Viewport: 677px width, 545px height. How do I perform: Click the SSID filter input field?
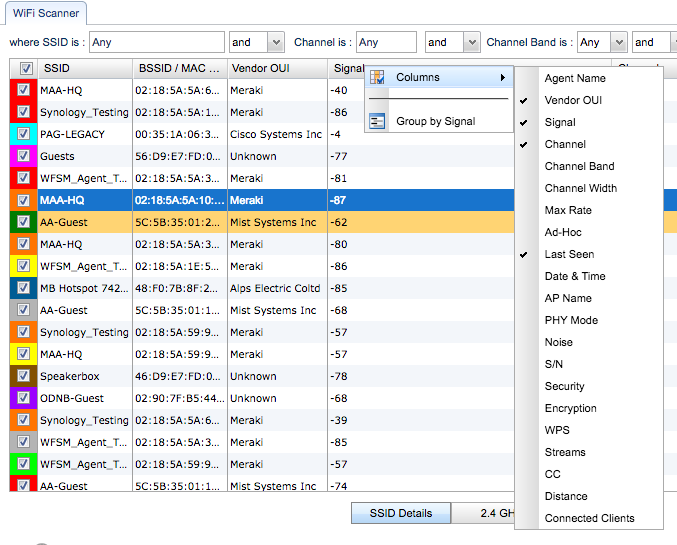(x=157, y=42)
